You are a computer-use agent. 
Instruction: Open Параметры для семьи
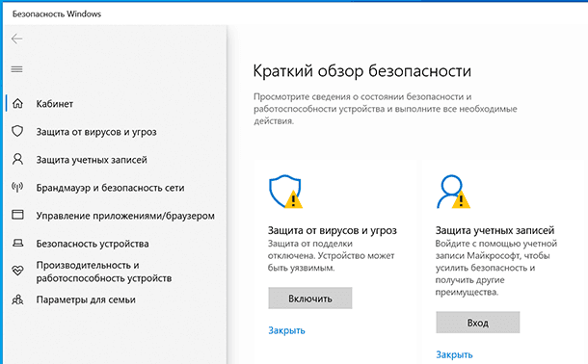point(86,299)
